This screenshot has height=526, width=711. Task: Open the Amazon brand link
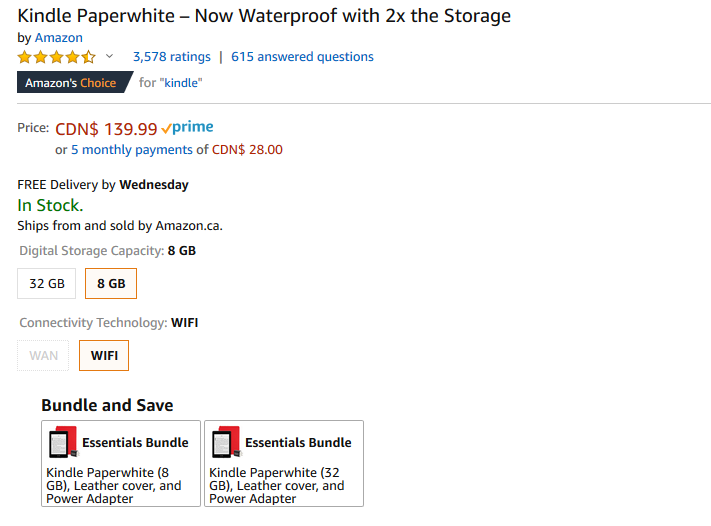(59, 38)
